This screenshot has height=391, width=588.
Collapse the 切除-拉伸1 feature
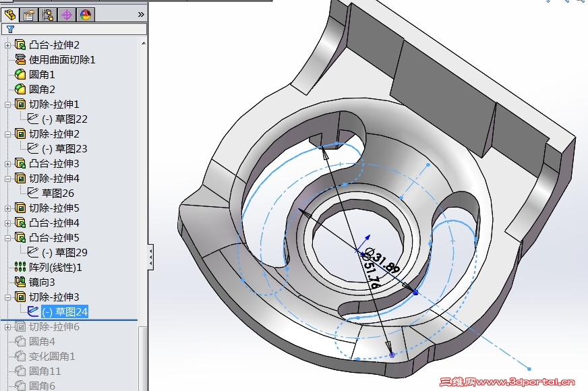click(x=7, y=104)
